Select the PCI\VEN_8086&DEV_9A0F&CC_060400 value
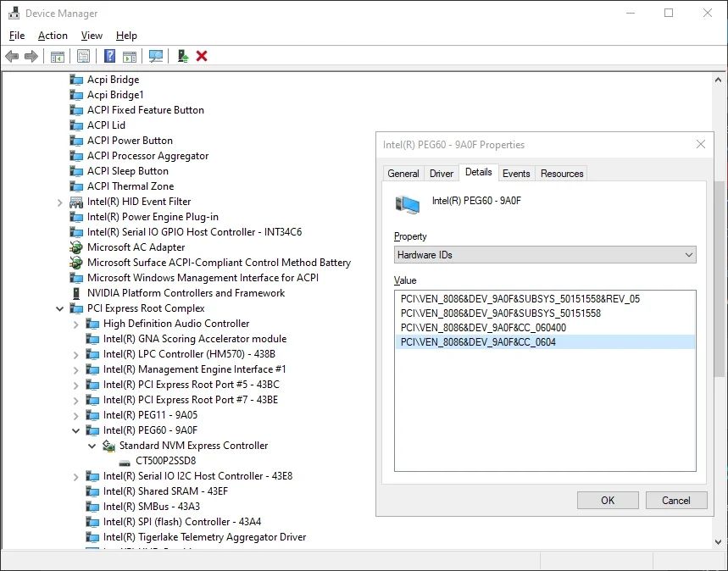The width and height of the screenshot is (728, 571). (x=483, y=327)
